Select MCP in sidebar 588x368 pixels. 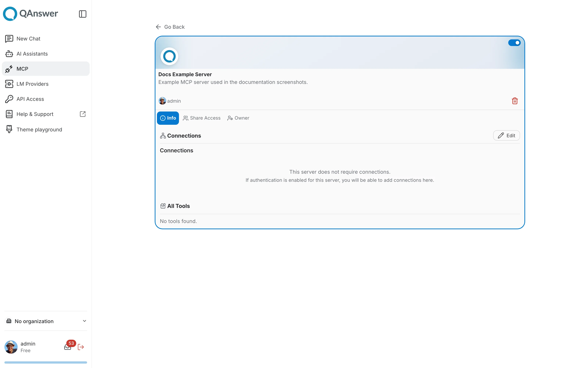click(x=46, y=69)
